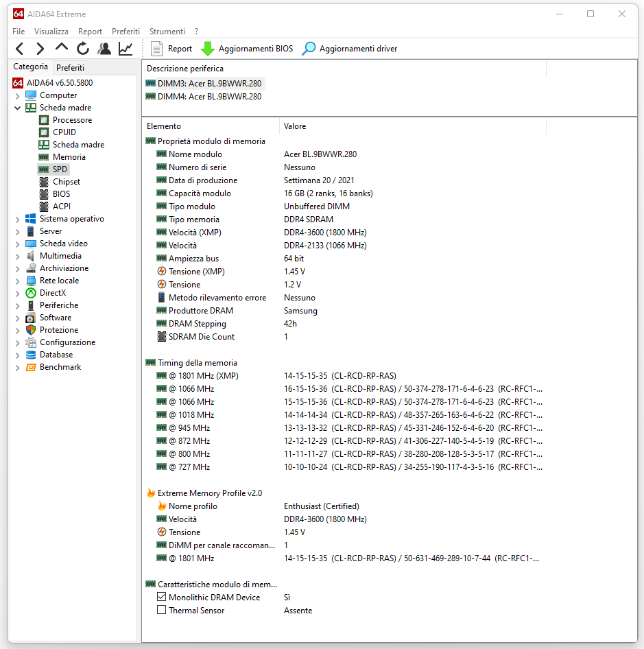
Task: Refresh the page with the circular arrow icon
Action: click(83, 49)
